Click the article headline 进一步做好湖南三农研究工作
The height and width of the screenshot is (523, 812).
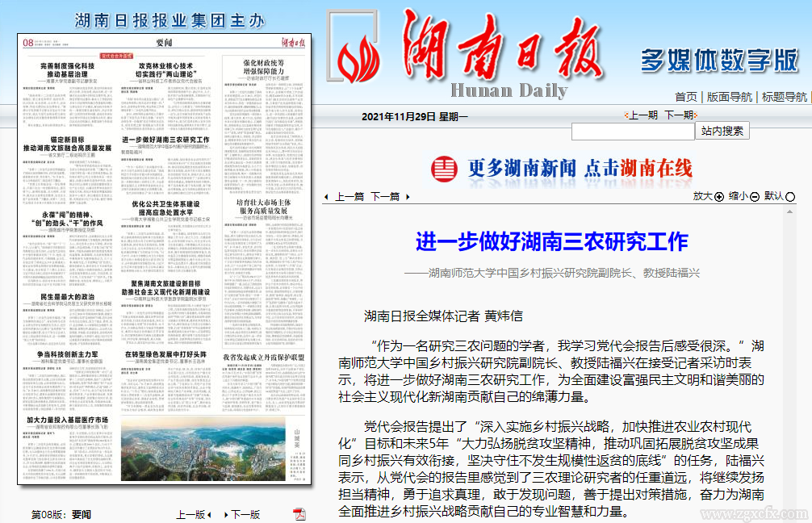552,242
